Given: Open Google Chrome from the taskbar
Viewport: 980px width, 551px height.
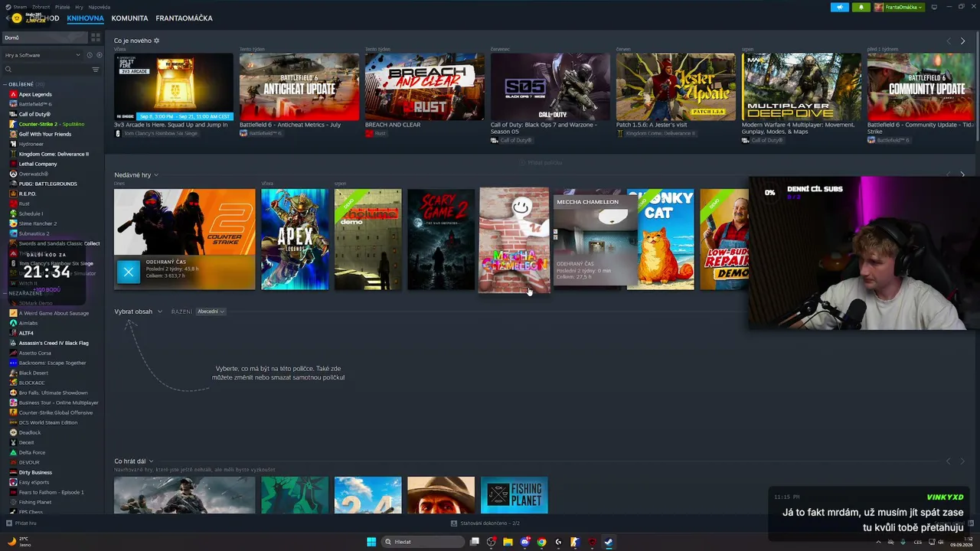Looking at the screenshot, I should 541,542.
